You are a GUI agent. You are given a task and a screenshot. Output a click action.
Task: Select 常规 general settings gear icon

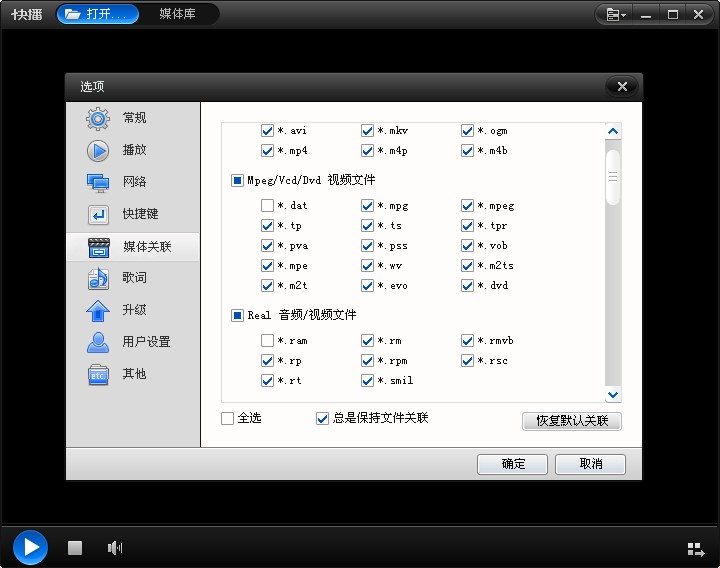point(98,118)
